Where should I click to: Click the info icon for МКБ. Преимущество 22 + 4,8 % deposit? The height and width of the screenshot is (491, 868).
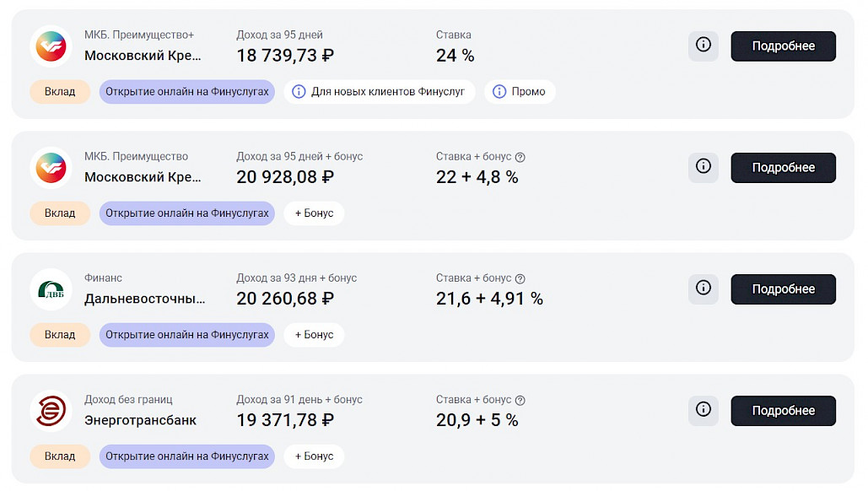(x=703, y=167)
